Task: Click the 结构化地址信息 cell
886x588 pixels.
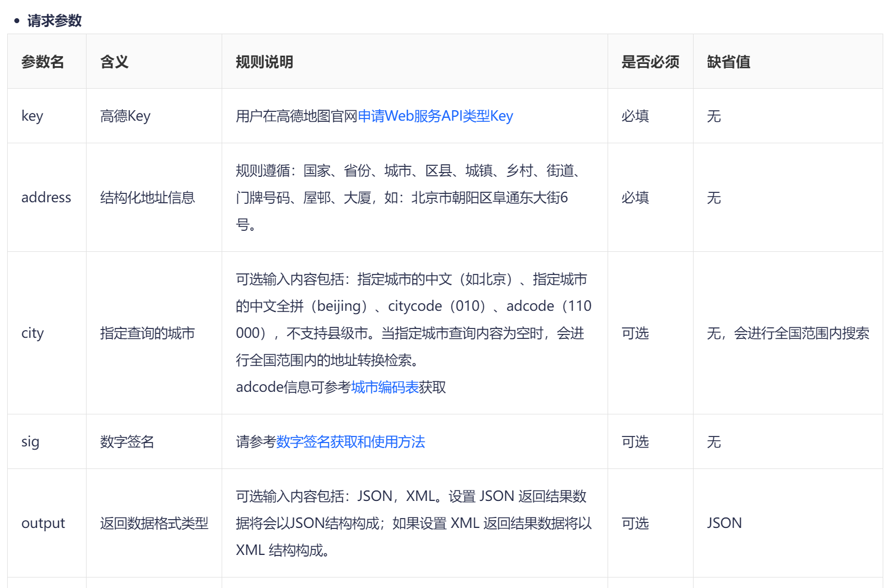Action: click(147, 198)
